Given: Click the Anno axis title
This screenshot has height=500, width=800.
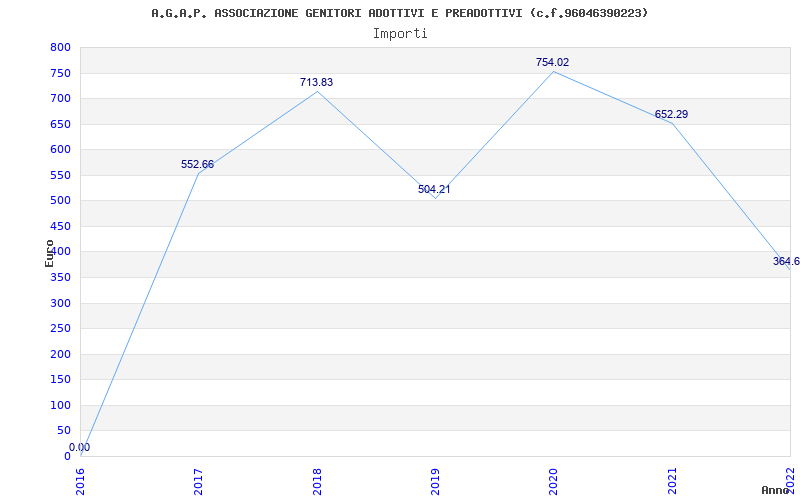Looking at the screenshot, I should (x=776, y=490).
